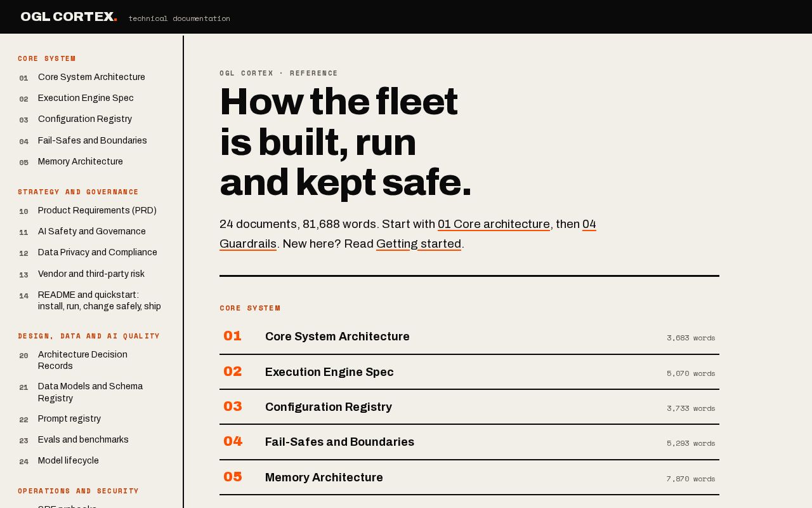Open row 02 Execution Engine Spec

tap(469, 372)
